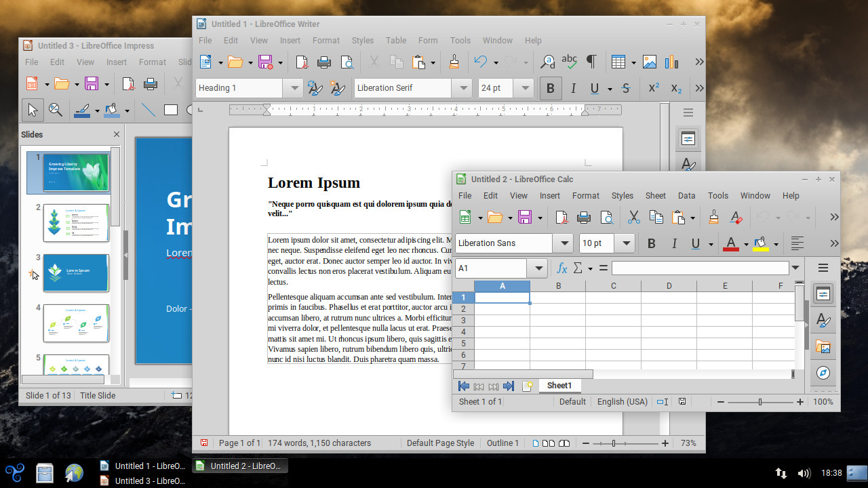Click Clone Formatting paintbrush in Writer

454,62
